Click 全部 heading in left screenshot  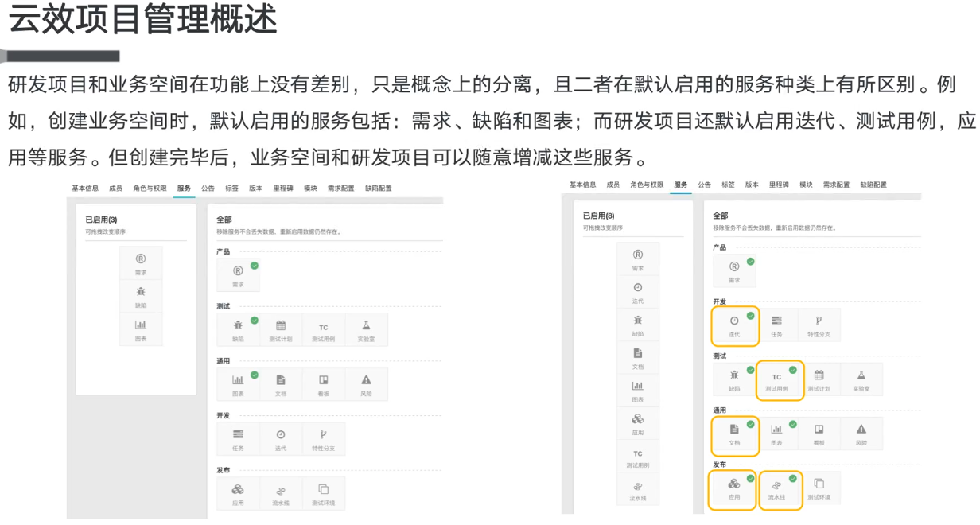pyautogui.click(x=224, y=220)
